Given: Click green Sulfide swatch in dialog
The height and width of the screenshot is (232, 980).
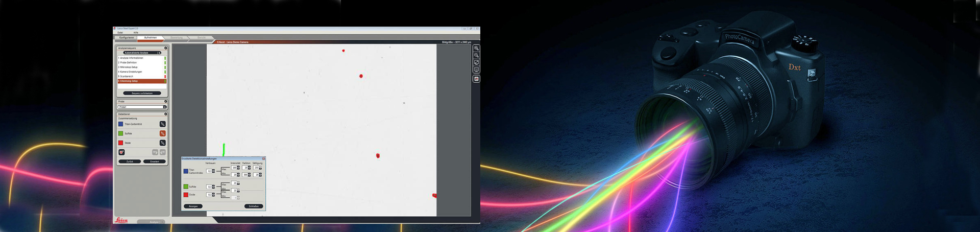Looking at the screenshot, I should coord(186,187).
